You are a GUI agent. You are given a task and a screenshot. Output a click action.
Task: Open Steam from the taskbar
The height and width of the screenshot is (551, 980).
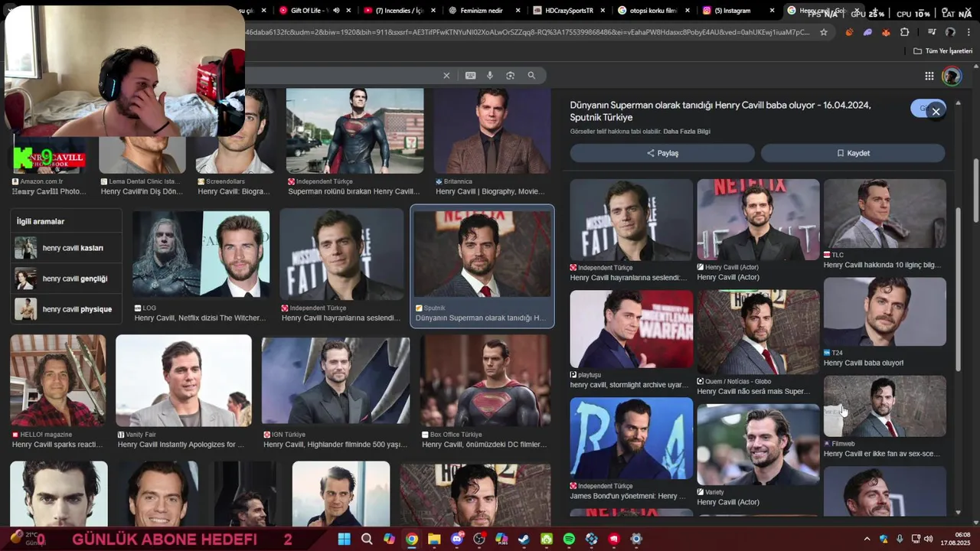[x=524, y=539]
